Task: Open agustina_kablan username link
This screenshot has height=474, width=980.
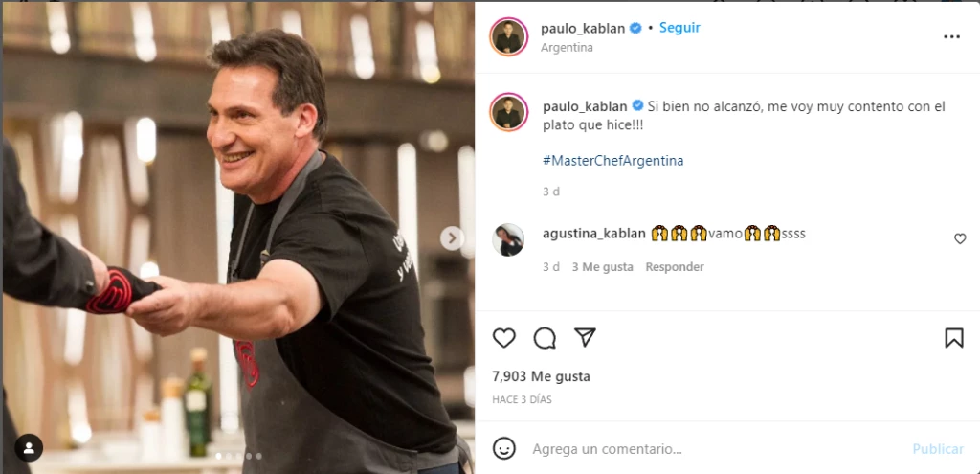Action: (593, 234)
